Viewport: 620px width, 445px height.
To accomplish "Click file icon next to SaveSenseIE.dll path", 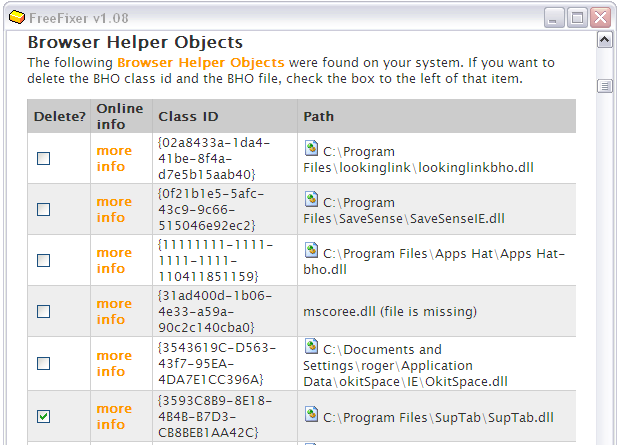I will [311, 199].
